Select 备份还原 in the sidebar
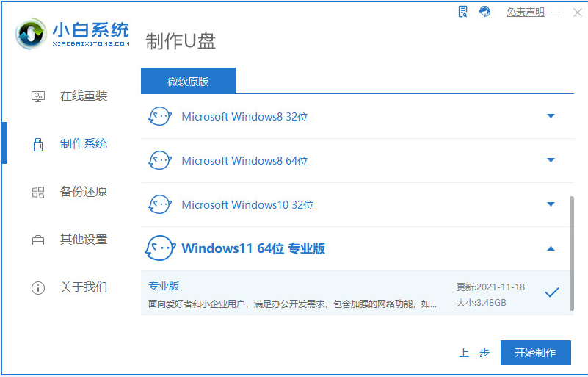This screenshot has width=588, height=377. click(84, 192)
